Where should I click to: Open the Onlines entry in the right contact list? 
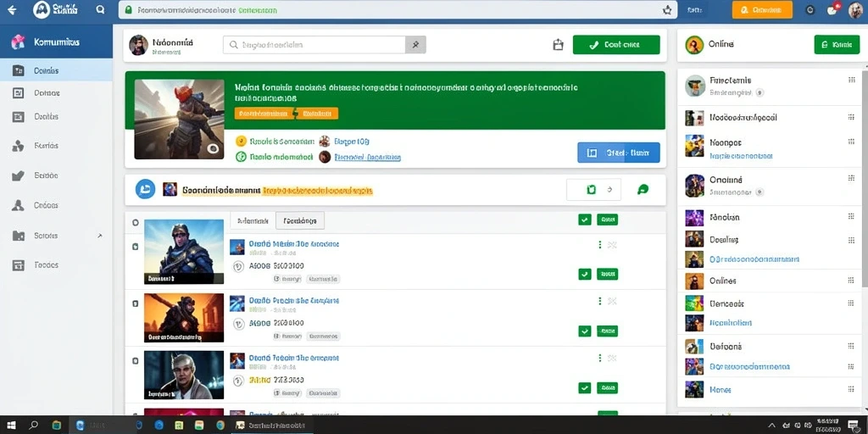click(722, 281)
